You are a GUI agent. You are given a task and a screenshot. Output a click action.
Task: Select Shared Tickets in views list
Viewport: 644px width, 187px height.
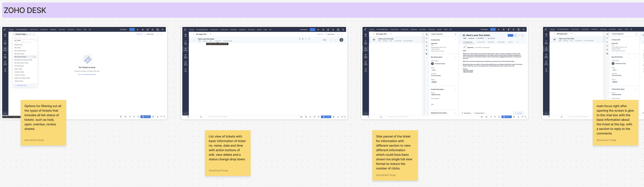[19, 81]
